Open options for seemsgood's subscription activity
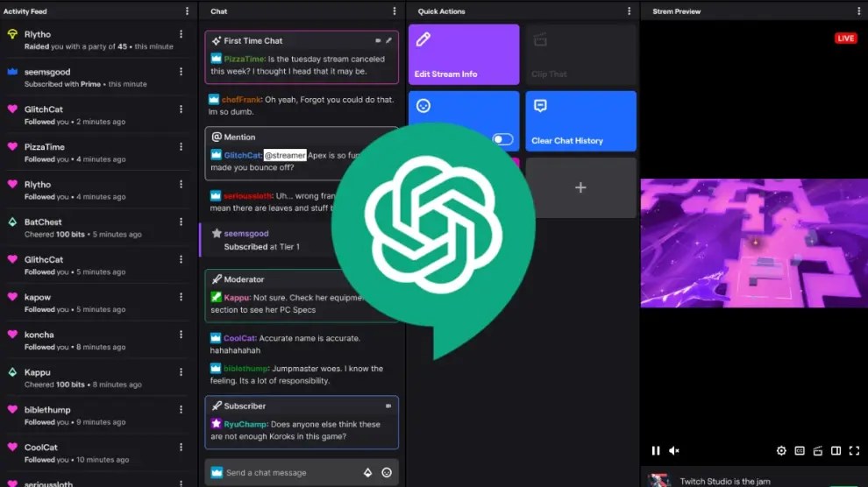868x487 pixels. point(181,72)
